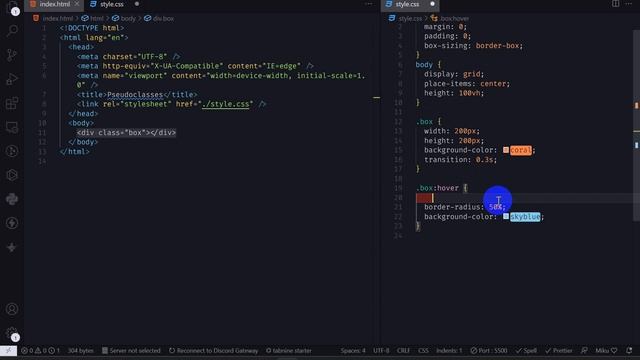This screenshot has width=640, height=360.
Task: Open the Manage gear icon
Action: coord(12,333)
